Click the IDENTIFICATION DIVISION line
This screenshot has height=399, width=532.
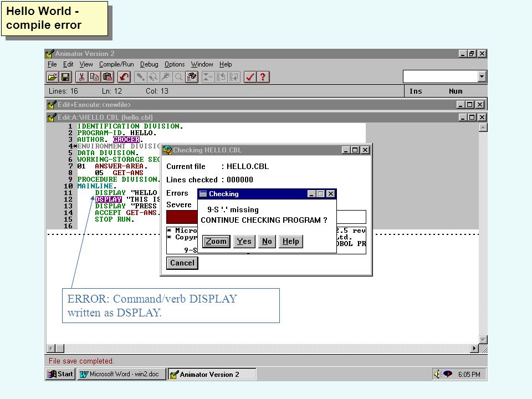pyautogui.click(x=130, y=126)
